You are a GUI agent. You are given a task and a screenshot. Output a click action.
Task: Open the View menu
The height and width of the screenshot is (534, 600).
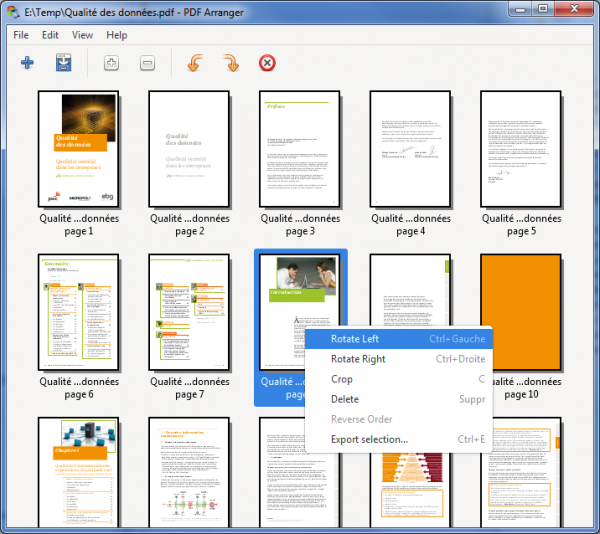(x=83, y=35)
